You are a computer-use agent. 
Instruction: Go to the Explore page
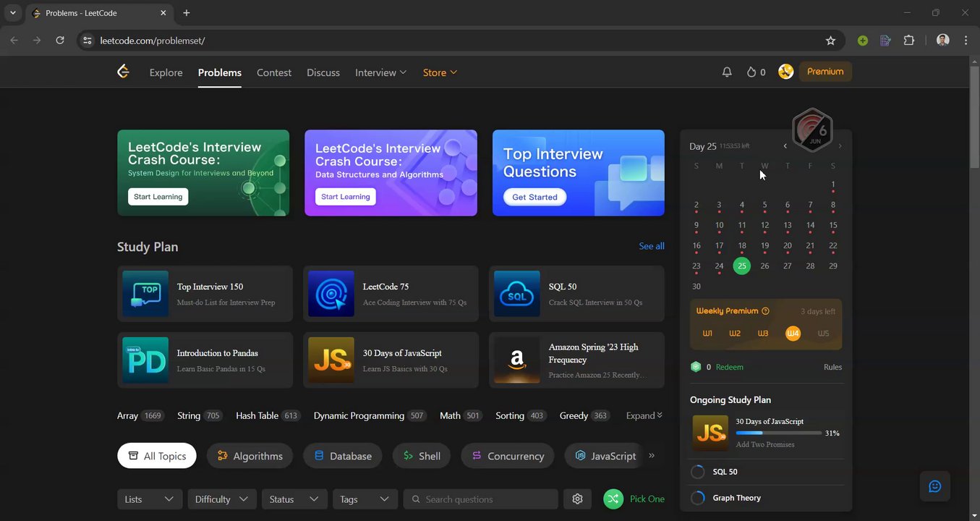click(166, 72)
